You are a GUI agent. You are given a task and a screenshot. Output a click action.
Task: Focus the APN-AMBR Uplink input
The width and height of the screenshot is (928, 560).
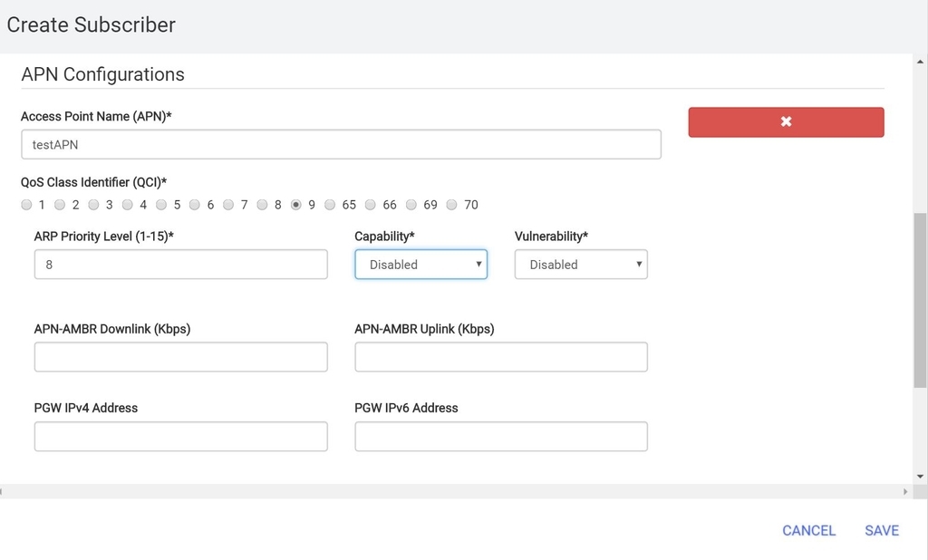[x=500, y=357]
